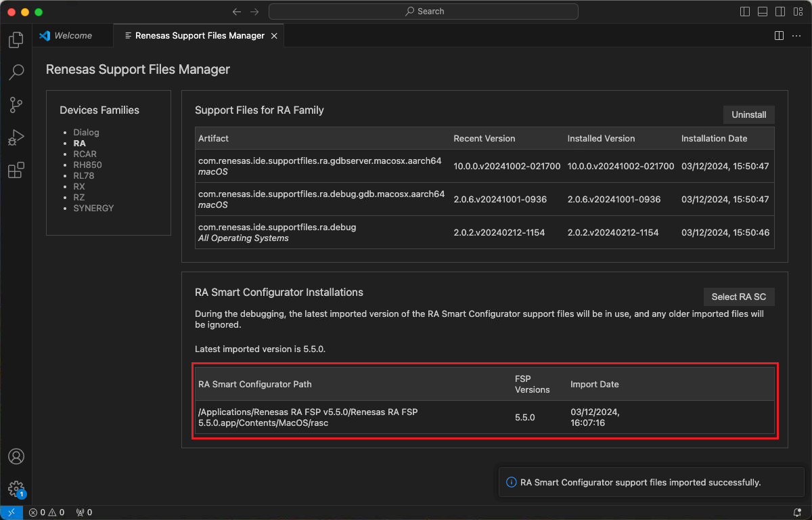Split the editor to the right
The height and width of the screenshot is (520, 812).
[779, 35]
